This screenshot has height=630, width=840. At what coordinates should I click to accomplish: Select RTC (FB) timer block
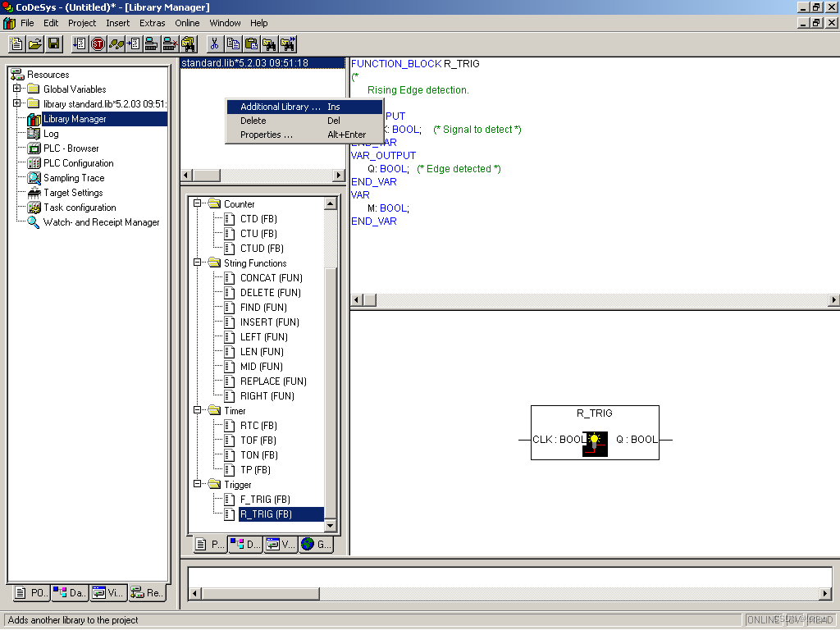click(258, 426)
